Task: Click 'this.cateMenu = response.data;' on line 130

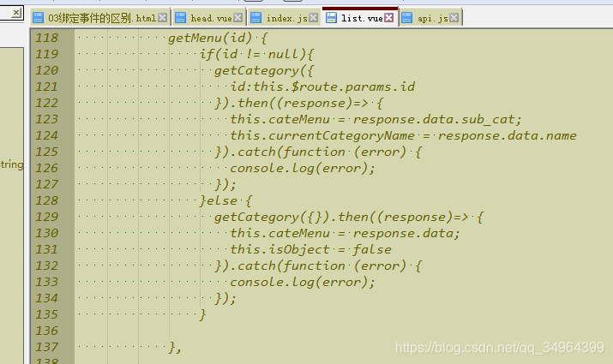Action: pyautogui.click(x=345, y=234)
